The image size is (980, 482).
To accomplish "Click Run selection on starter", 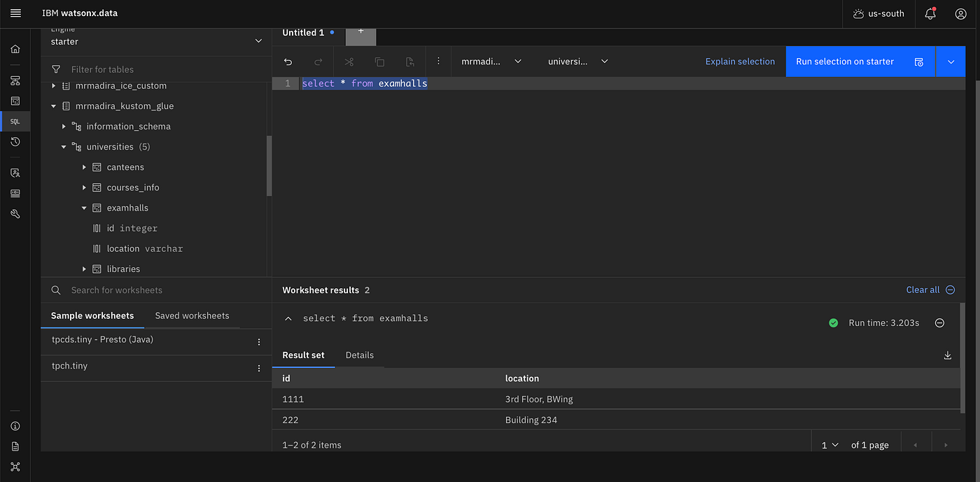I will pyautogui.click(x=860, y=62).
